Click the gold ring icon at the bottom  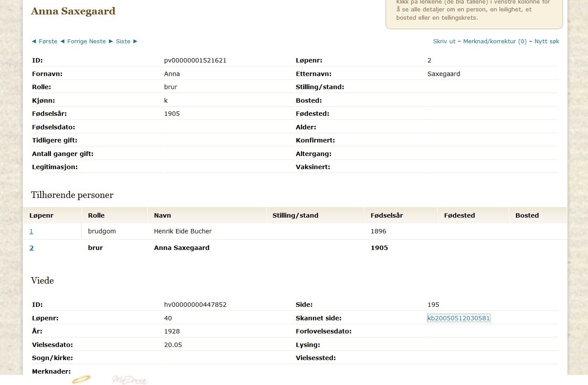(x=81, y=379)
